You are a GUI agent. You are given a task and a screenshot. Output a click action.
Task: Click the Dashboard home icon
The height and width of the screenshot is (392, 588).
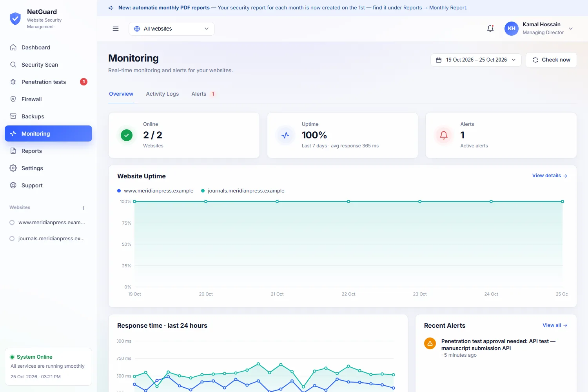point(13,47)
